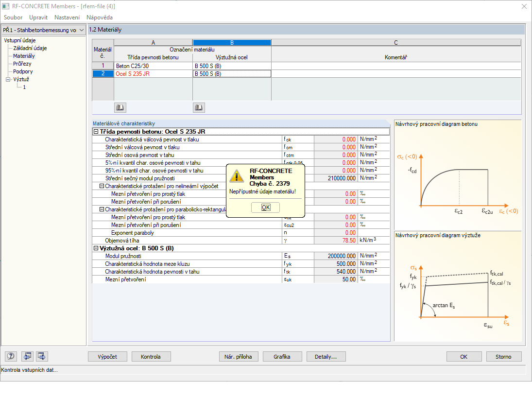Viewport: 532px width, 399px height.
Task: Collapse the Výztuž tree node
Action: (x=8, y=79)
